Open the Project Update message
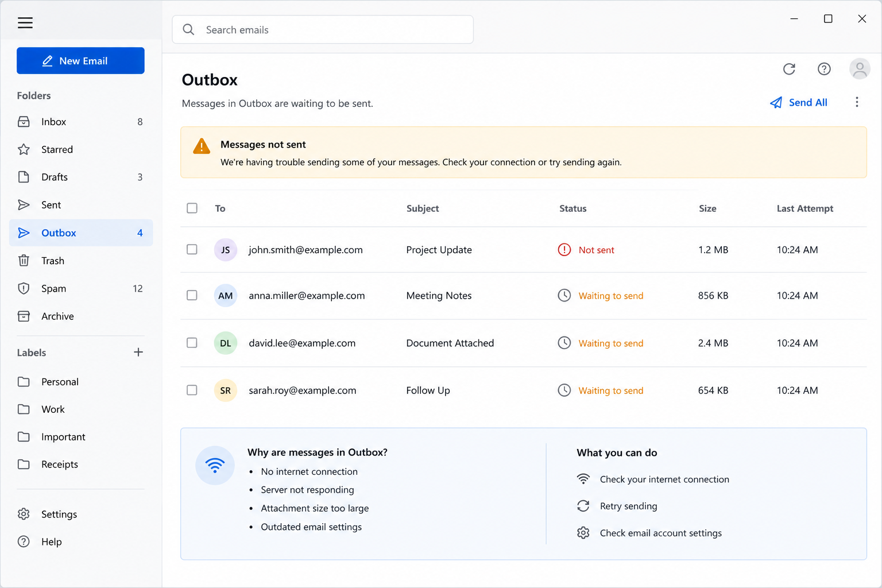Image resolution: width=882 pixels, height=588 pixels. 523,250
